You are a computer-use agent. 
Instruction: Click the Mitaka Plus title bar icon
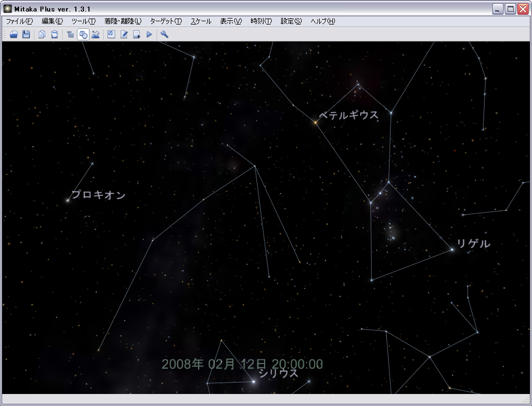pos(8,9)
